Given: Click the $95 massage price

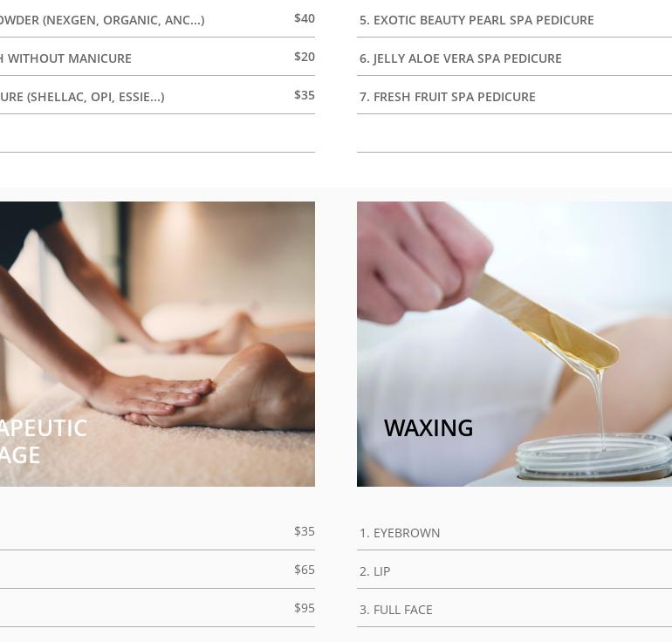Looking at the screenshot, I should tap(305, 608).
